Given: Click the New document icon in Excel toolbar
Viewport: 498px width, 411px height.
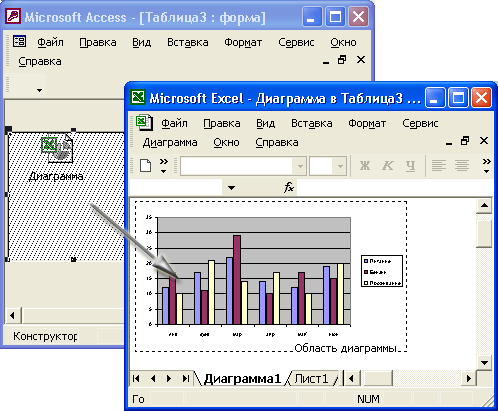Looking at the screenshot, I should pos(145,166).
